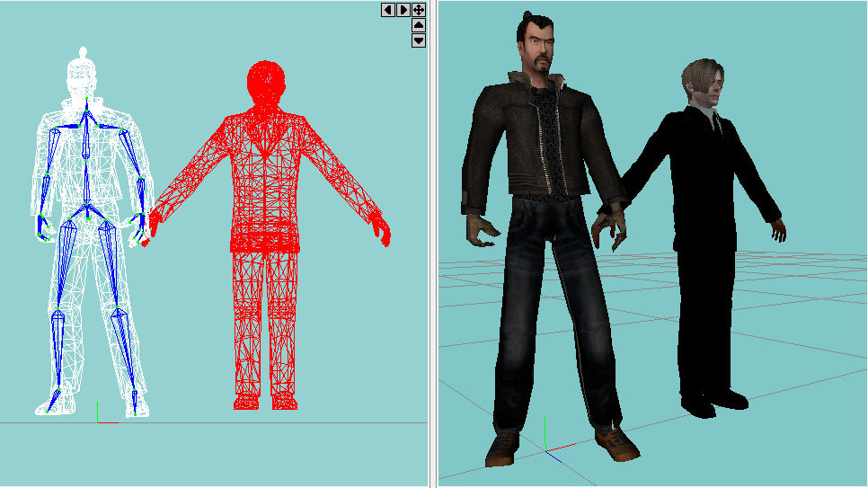Click the origin axis gizmo in the wireframe view
Screen dimensions: 868x488
pos(97,417)
